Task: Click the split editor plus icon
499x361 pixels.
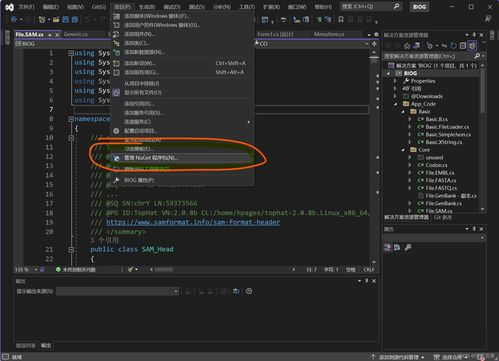Action: click(374, 44)
